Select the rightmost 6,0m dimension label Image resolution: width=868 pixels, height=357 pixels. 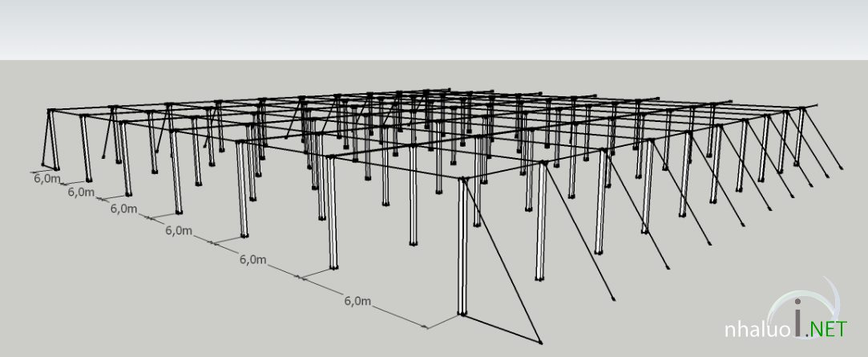click(x=357, y=301)
